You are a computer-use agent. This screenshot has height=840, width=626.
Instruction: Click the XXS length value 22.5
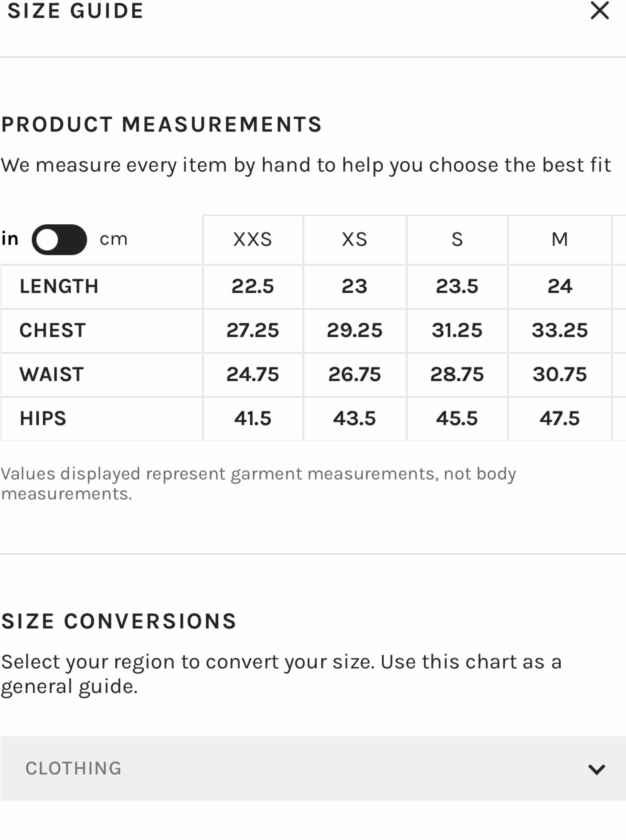(253, 286)
